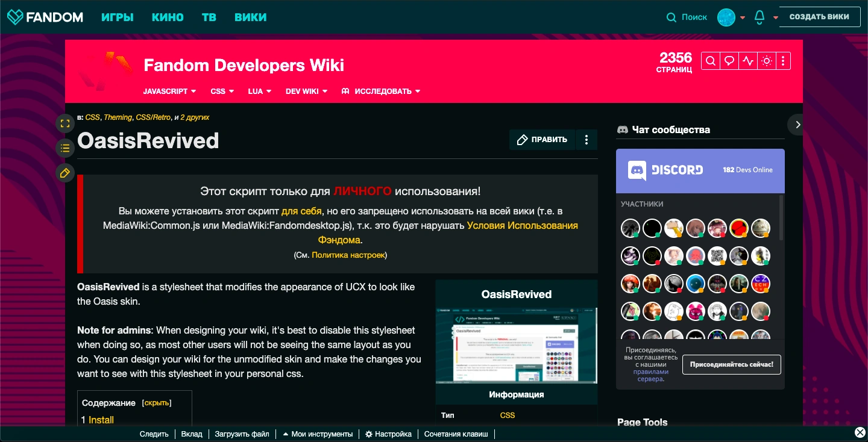Click the Присоединяйтесь сейчас! button
The image size is (868, 442).
[732, 364]
